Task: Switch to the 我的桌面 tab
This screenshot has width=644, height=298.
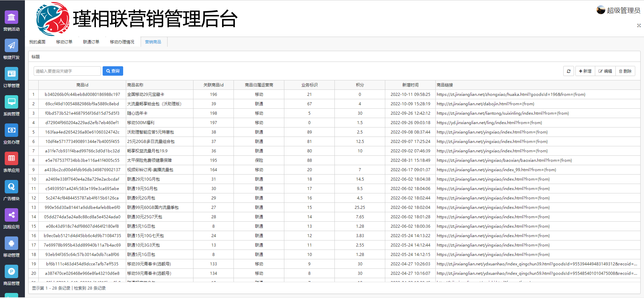Action: (37, 42)
